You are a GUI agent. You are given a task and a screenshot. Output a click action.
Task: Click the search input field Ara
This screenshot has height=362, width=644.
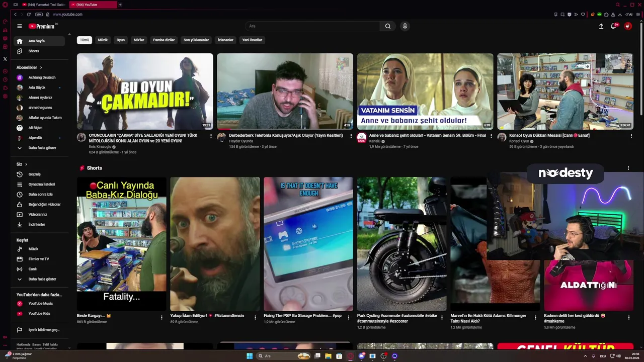pos(312,26)
